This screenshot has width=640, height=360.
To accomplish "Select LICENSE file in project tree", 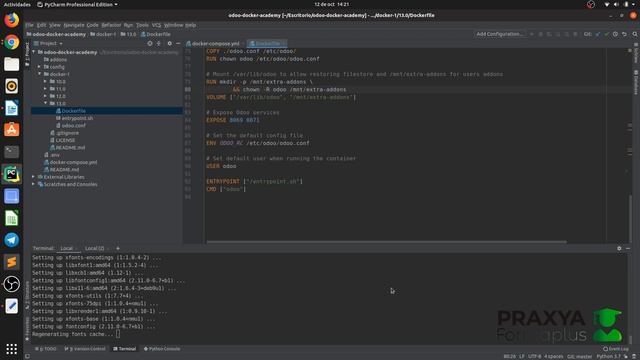I will point(65,140).
